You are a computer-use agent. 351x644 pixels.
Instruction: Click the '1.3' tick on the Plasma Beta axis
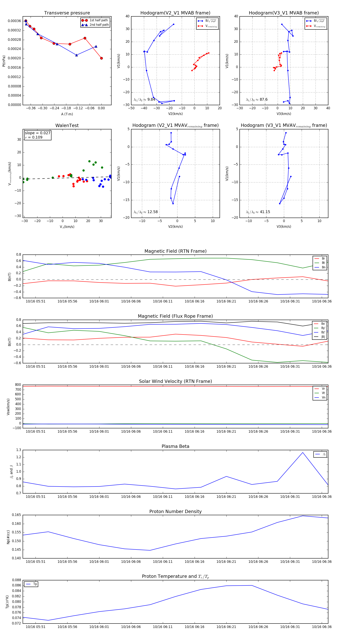[x=19, y=450]
